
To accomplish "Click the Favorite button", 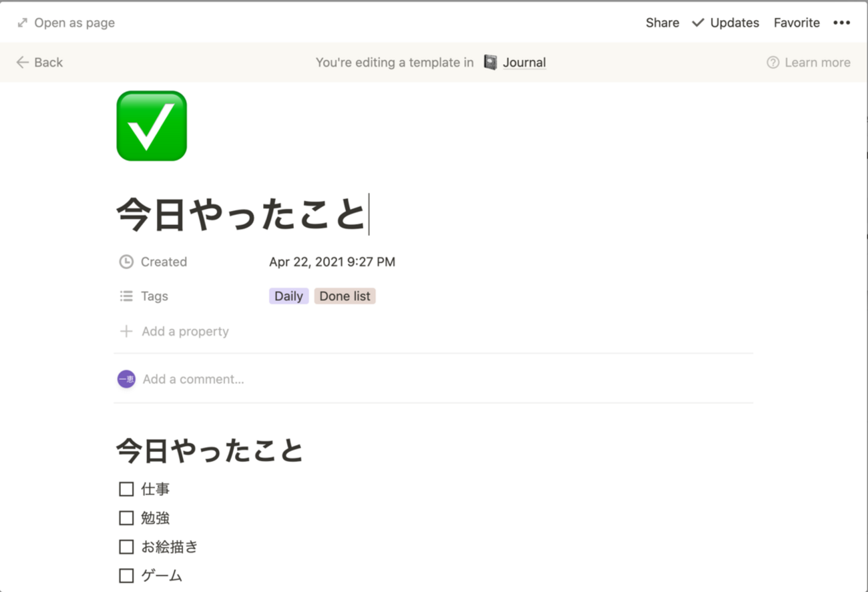I will click(x=797, y=23).
